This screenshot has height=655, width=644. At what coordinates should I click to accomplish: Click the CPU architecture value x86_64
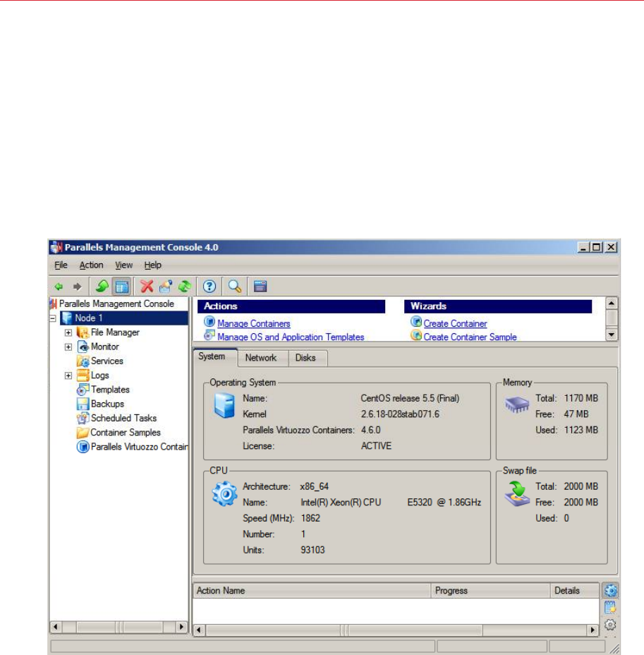315,486
